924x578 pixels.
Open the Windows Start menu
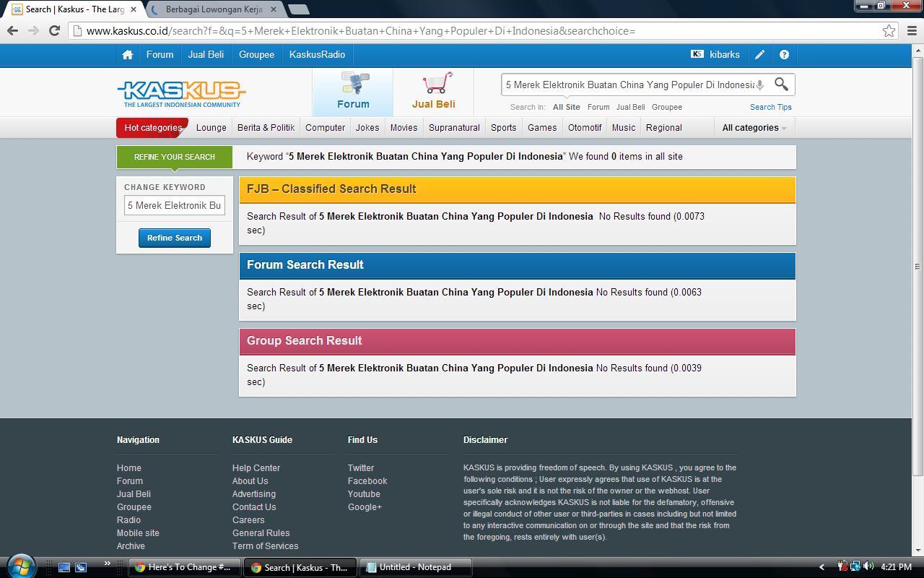click(x=20, y=566)
